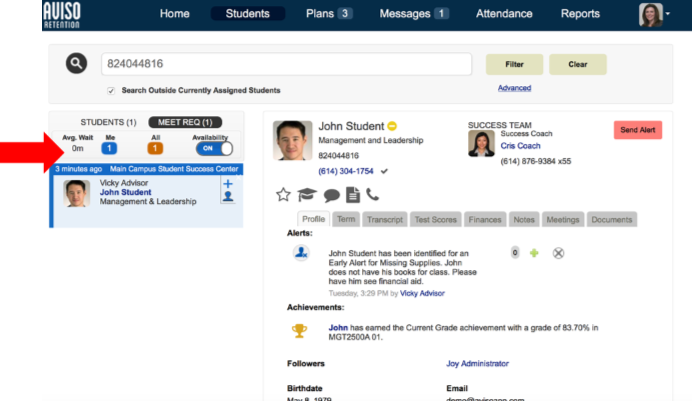This screenshot has height=401, width=693.
Task: Click the plus person icon on student card
Action: pyautogui.click(x=228, y=190)
